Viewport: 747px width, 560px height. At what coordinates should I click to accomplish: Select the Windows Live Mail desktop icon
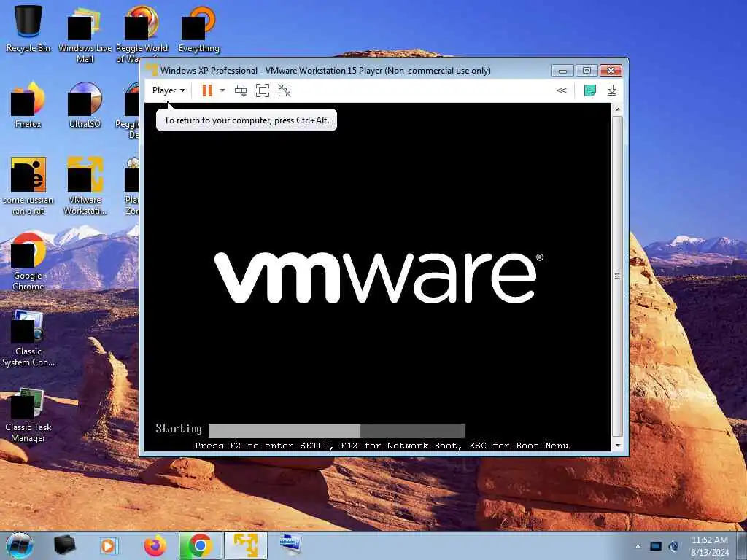(x=85, y=34)
